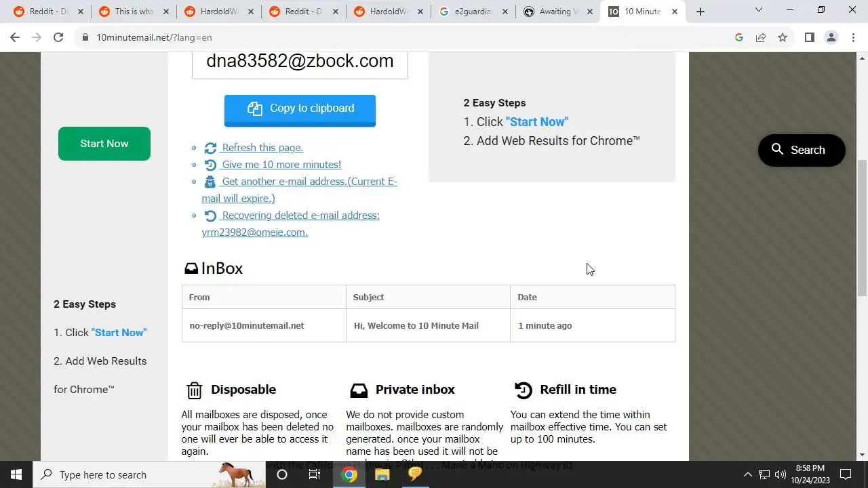Click the clock icon beside 'Give me 10 more minutes'
Viewport: 868px width, 488px height.
(210, 165)
